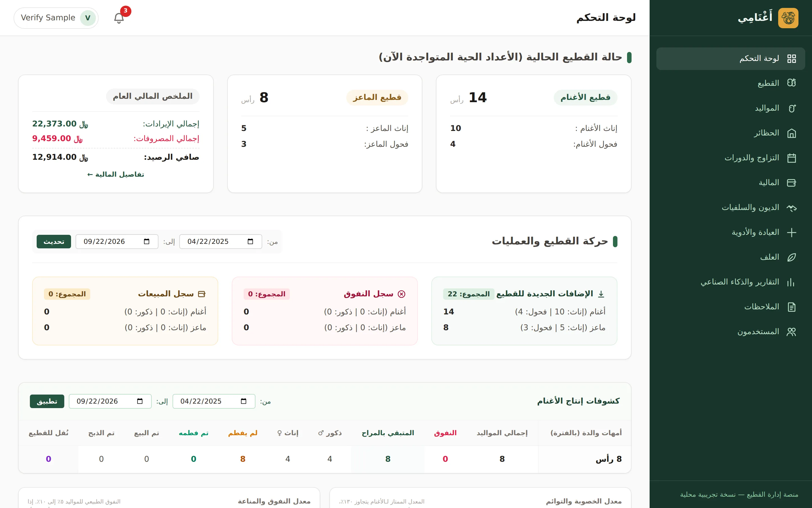Open calendar picker for herd movement 'إلى' date
812x508 pixels.
(147, 242)
